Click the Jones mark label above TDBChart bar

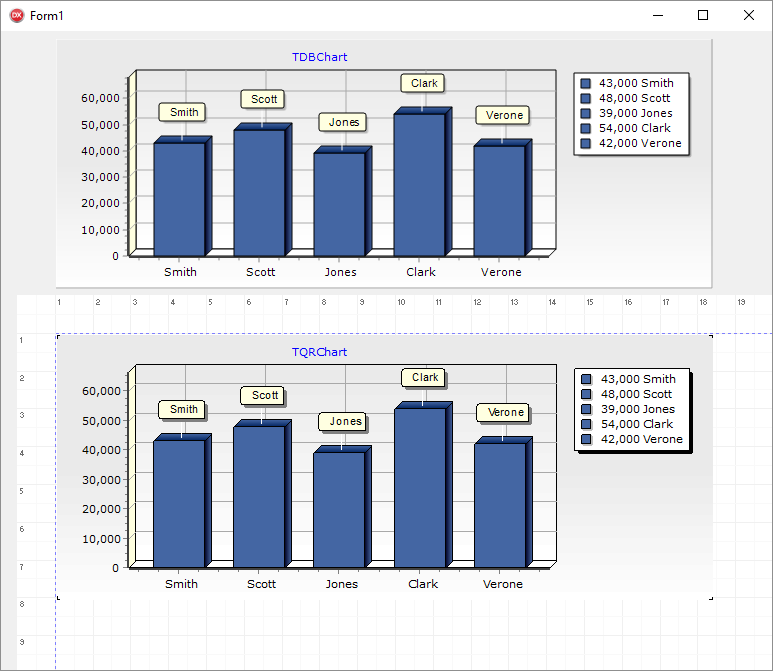[x=342, y=122]
